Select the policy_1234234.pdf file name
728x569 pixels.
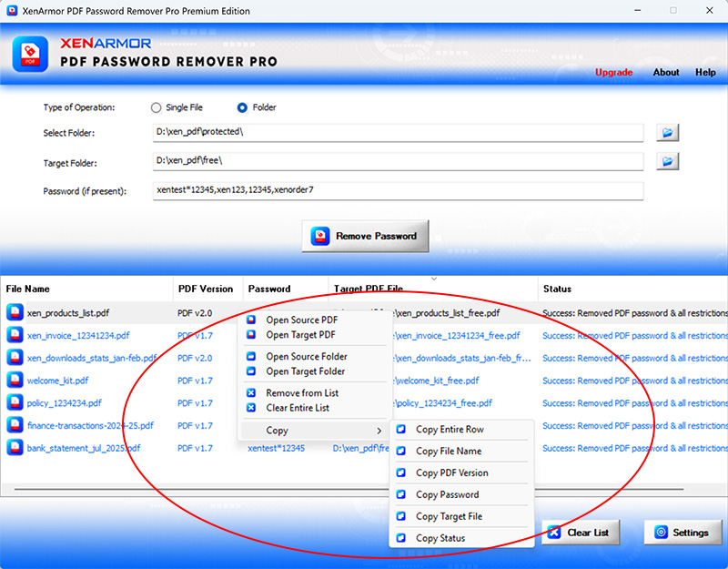[x=64, y=403]
